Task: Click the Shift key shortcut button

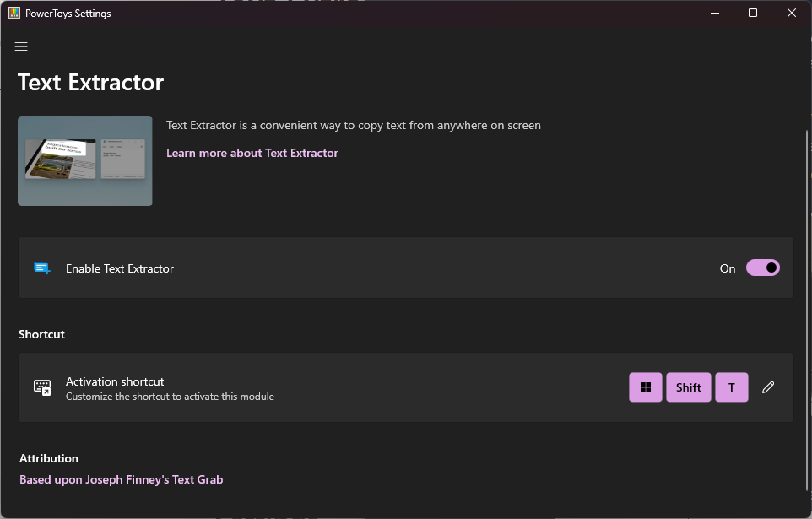Action: (688, 387)
